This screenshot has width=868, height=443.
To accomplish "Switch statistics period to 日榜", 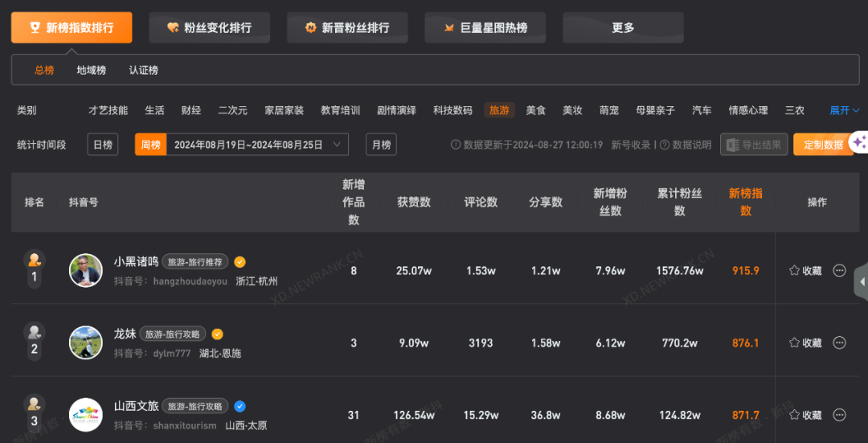I will click(x=103, y=145).
